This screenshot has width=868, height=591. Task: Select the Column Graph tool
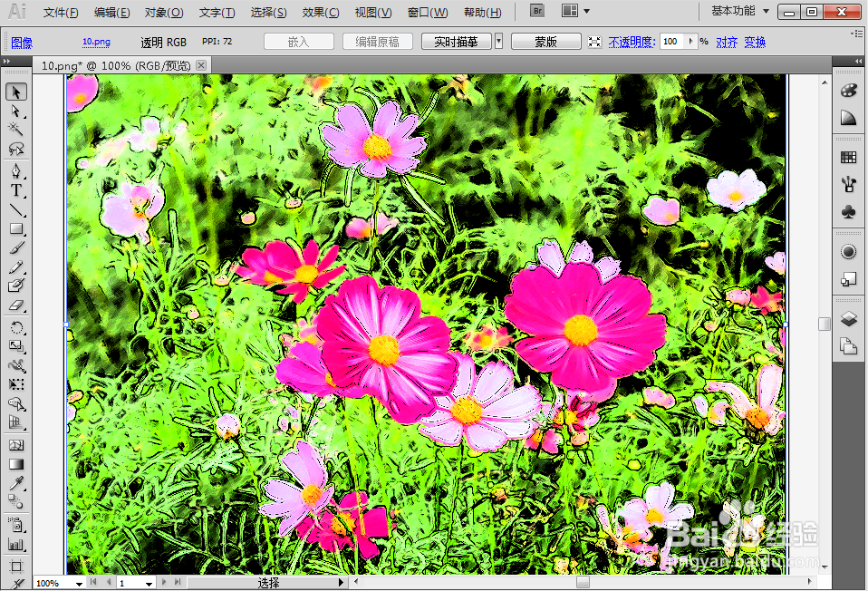pyautogui.click(x=16, y=544)
